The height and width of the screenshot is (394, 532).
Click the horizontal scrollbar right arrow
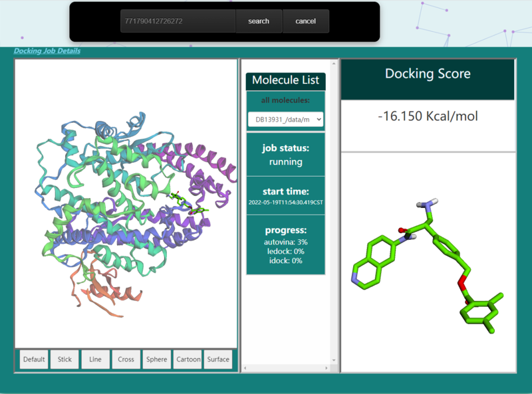pos(327,368)
